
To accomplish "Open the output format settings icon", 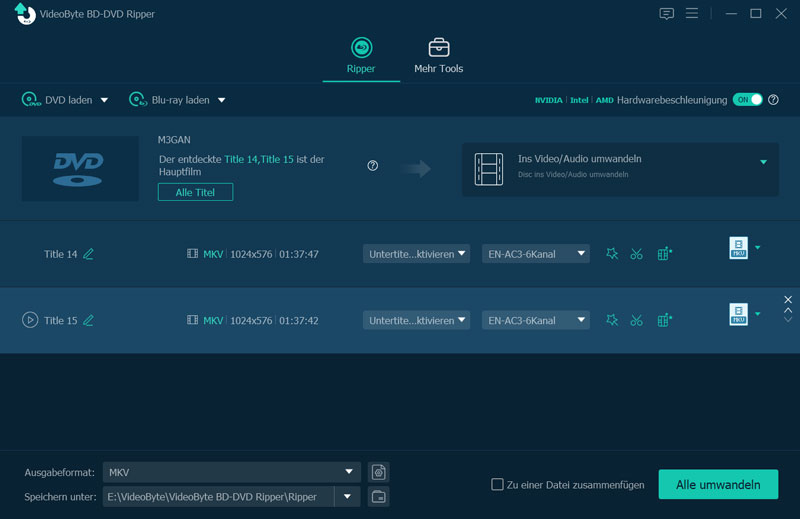I will click(378, 472).
